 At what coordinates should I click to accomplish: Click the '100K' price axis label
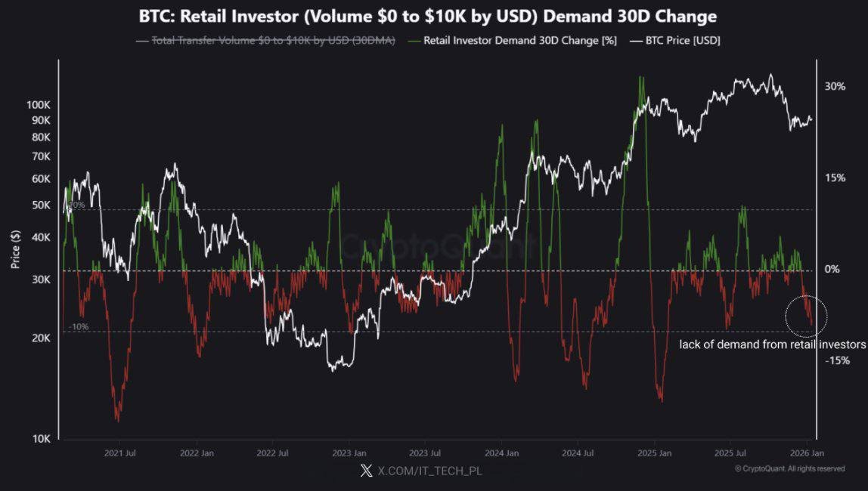coord(39,105)
